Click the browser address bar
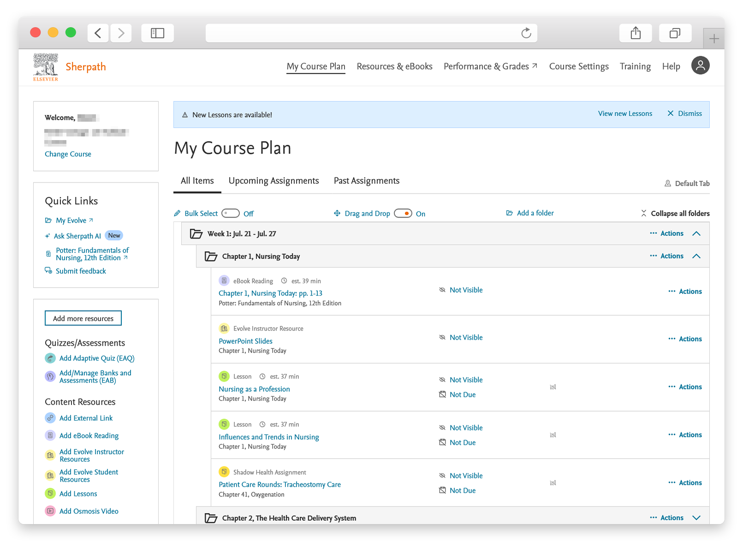The height and width of the screenshot is (560, 743). coord(371,33)
